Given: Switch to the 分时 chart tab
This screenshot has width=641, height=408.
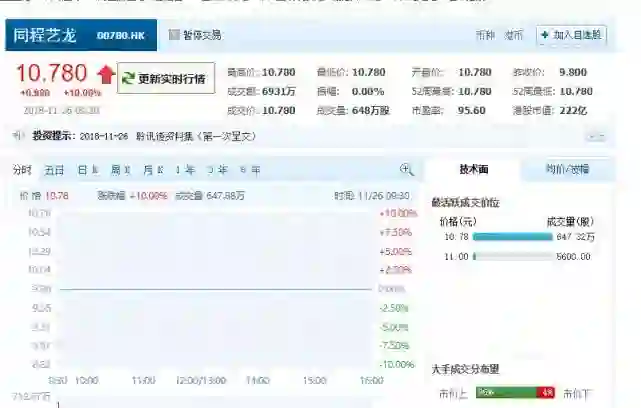Looking at the screenshot, I should tap(22, 170).
